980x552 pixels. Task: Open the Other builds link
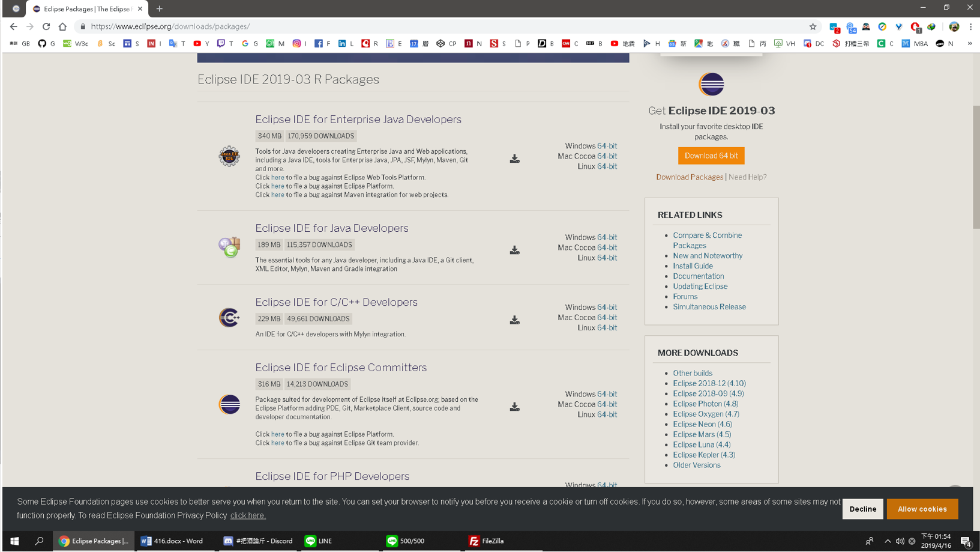pyautogui.click(x=693, y=373)
